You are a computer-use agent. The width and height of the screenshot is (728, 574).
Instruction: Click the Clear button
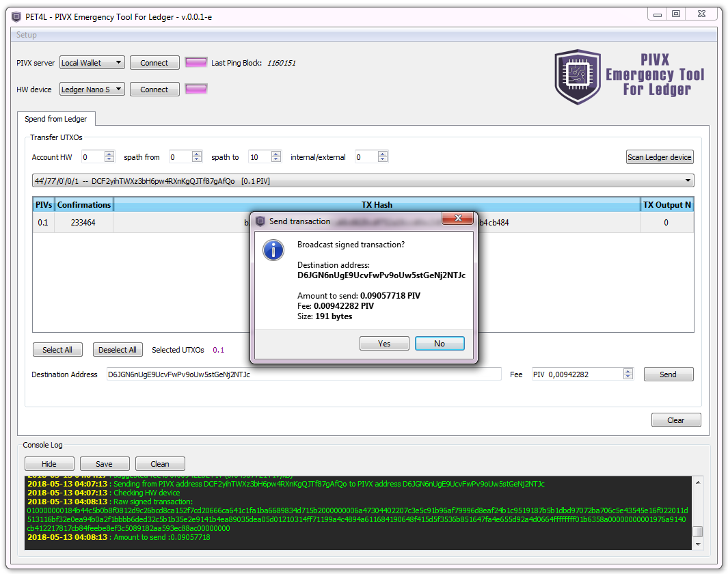pos(676,420)
